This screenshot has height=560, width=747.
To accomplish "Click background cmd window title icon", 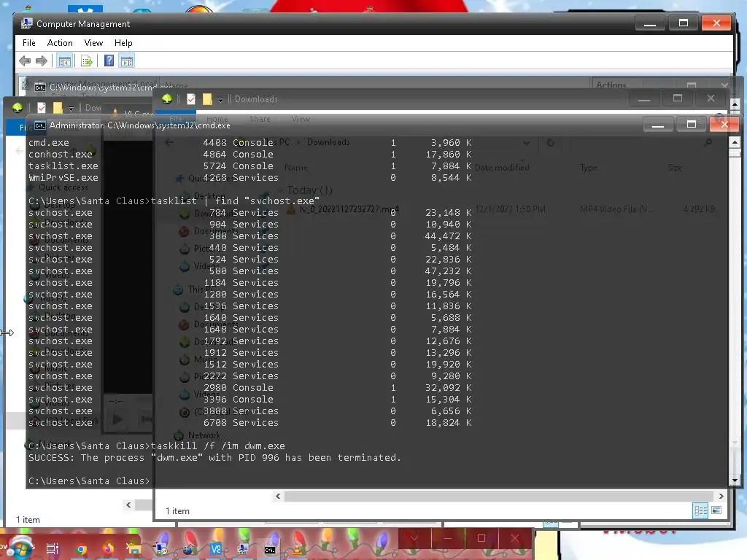I will coord(40,87).
